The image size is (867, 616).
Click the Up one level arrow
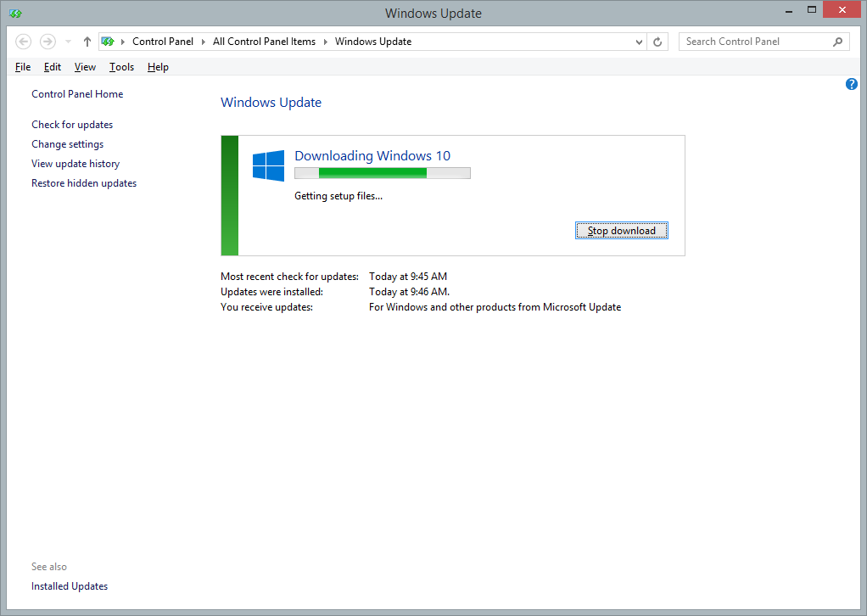[87, 42]
